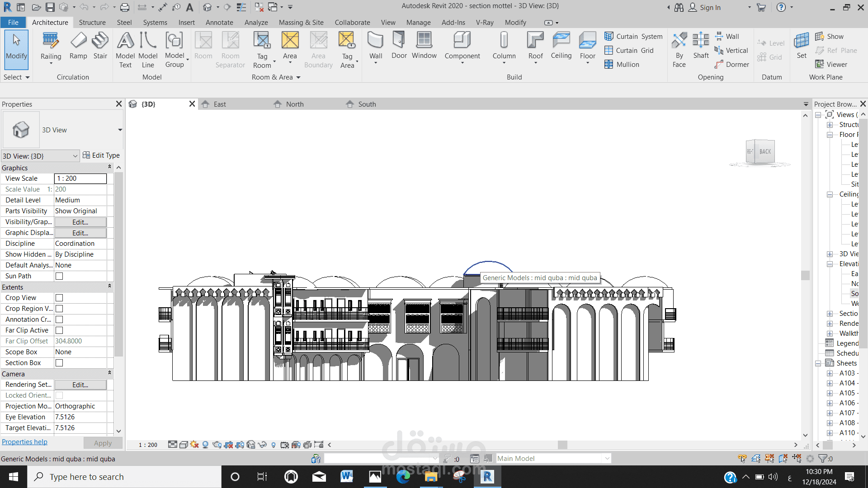Toggle the Section Box checkbox
The width and height of the screenshot is (868, 488).
point(59,363)
